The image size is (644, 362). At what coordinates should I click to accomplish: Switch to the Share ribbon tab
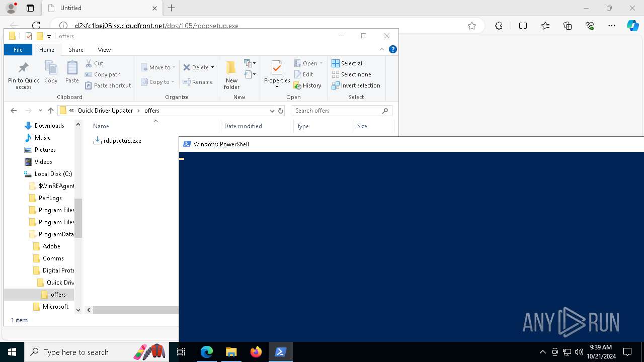(76, 50)
